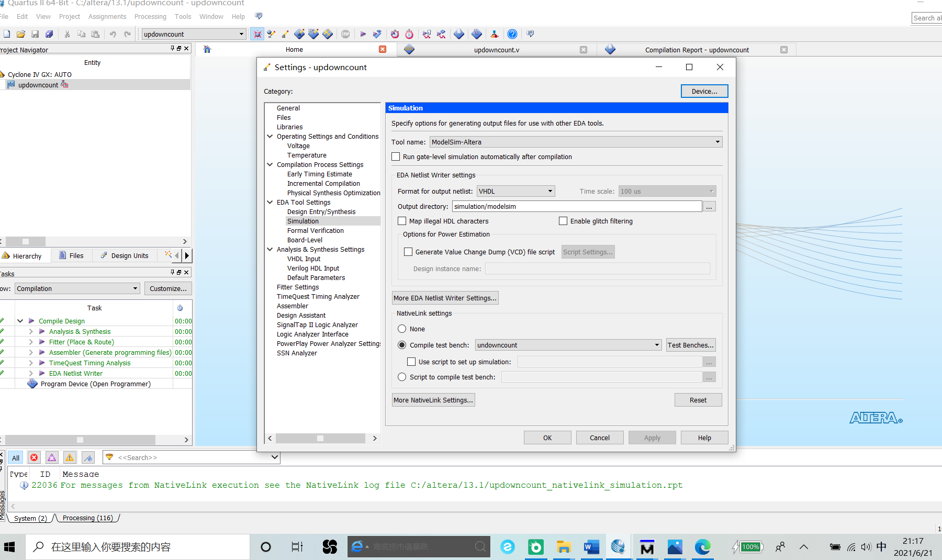Toggle the purple critical warning filter icon
The width and height of the screenshot is (942, 560).
(52, 457)
